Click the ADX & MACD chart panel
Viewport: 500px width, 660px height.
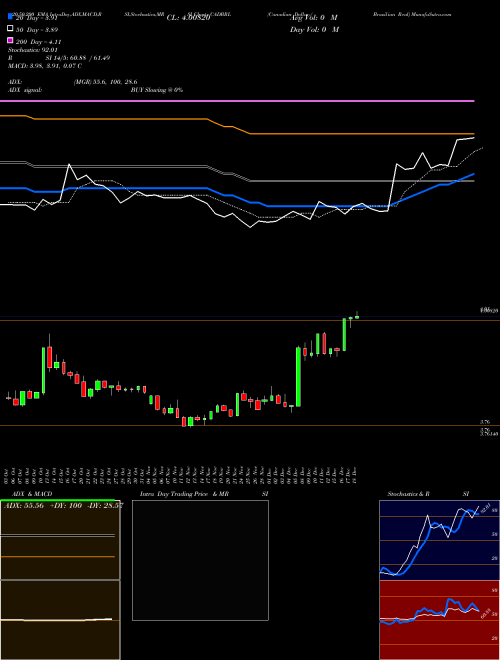tap(60, 580)
